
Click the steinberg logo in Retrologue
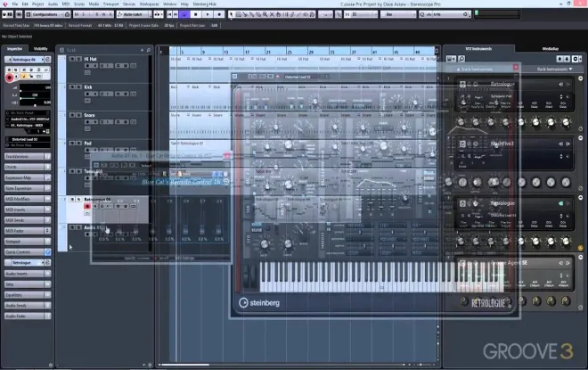259,302
